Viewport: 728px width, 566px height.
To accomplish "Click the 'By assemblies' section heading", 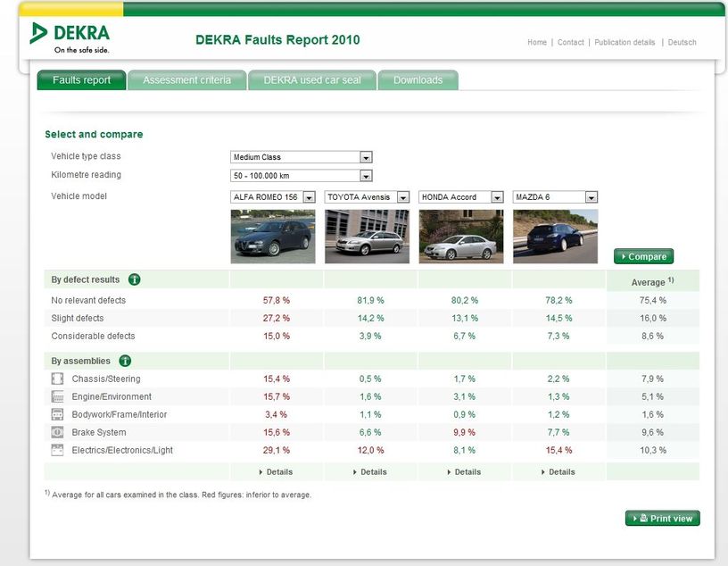I will coord(81,361).
